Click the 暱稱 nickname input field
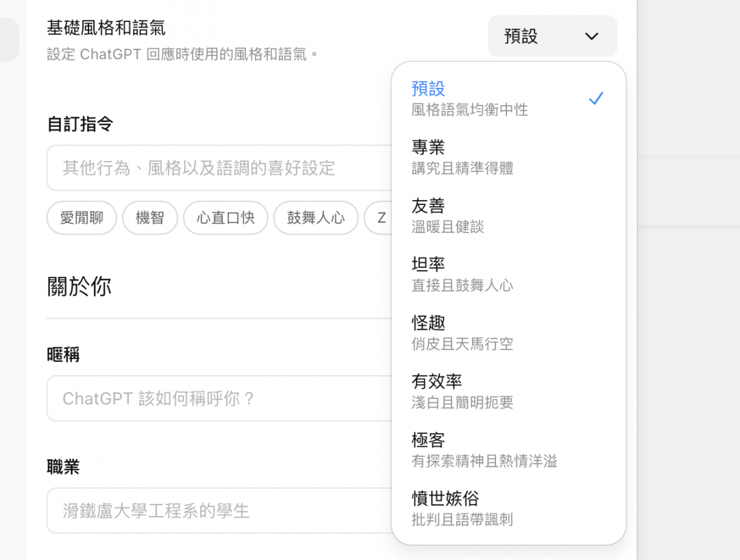Image resolution: width=740 pixels, height=560 pixels. point(206,398)
